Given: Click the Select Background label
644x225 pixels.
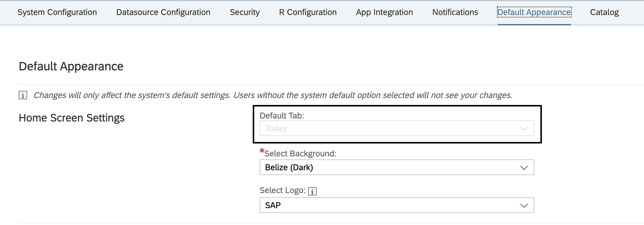Looking at the screenshot, I should click(x=300, y=154).
